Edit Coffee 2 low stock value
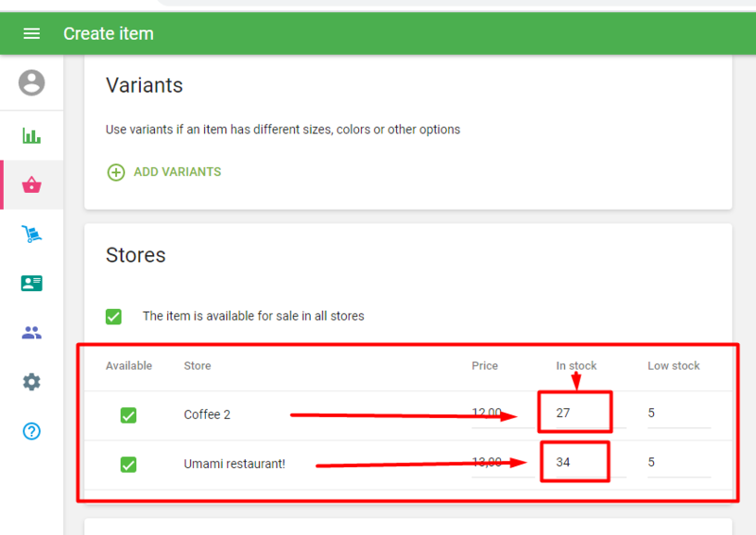The width and height of the screenshot is (756, 535). [x=678, y=414]
